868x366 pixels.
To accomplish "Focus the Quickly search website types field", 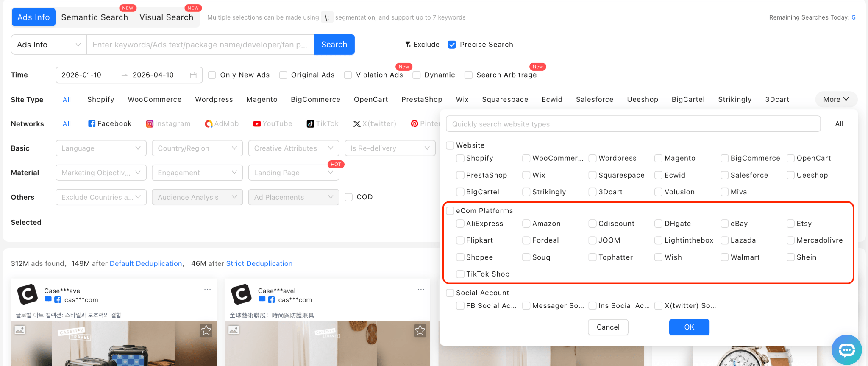I will click(633, 124).
